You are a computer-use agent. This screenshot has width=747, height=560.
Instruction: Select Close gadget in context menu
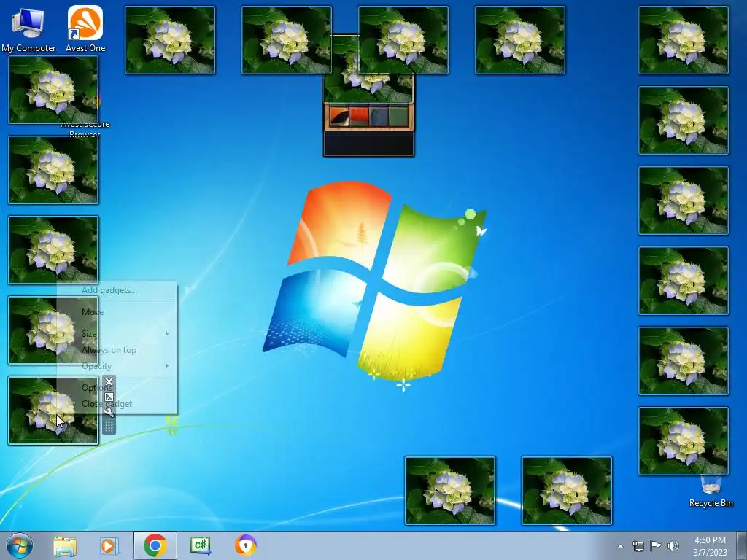117,404
